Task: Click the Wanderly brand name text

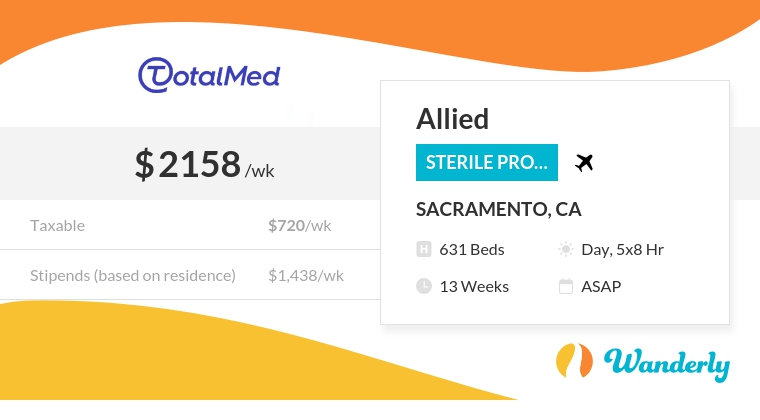Action: click(667, 364)
